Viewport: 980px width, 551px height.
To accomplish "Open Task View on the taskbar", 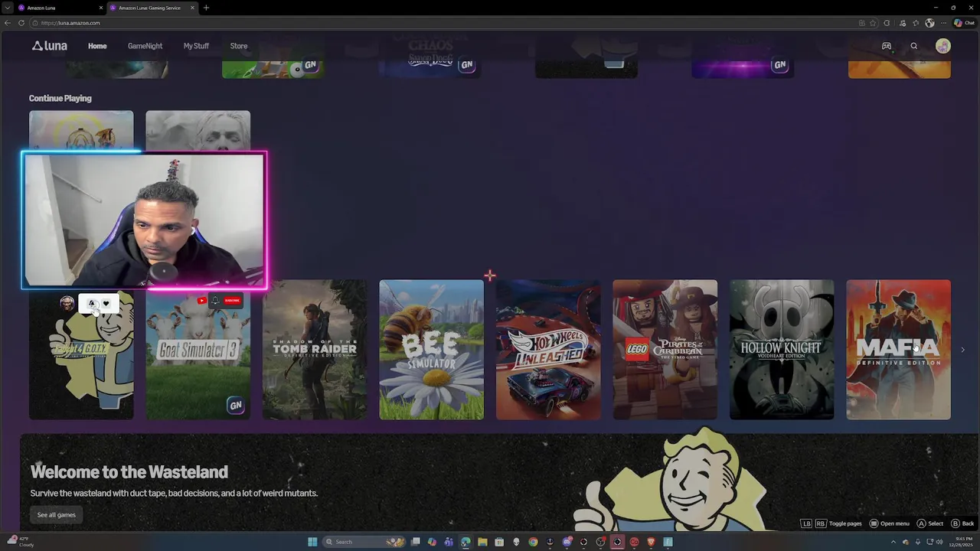I will coord(416,542).
